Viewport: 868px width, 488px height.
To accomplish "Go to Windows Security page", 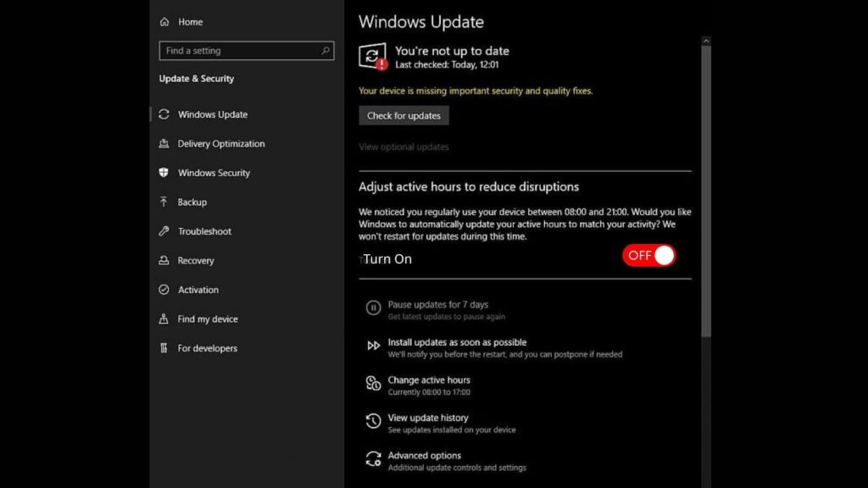I will [x=214, y=173].
